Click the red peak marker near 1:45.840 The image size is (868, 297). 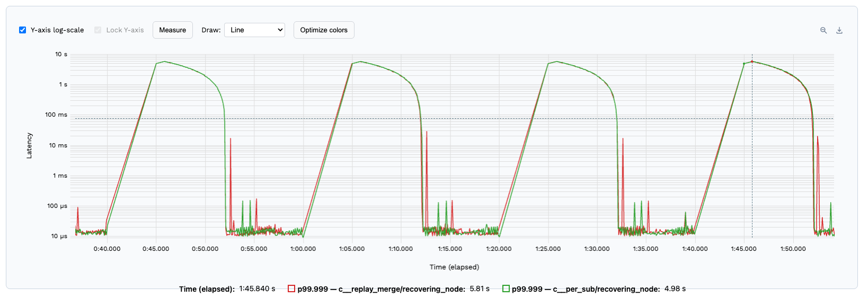coord(752,62)
